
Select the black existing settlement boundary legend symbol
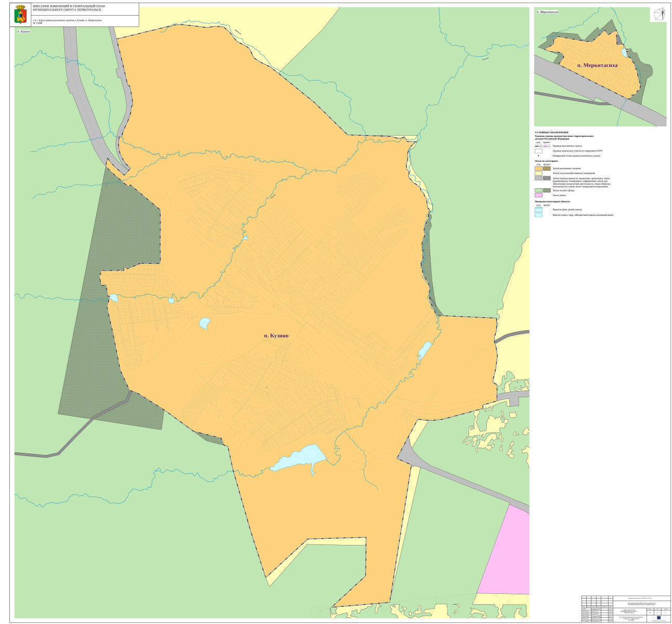point(538,146)
